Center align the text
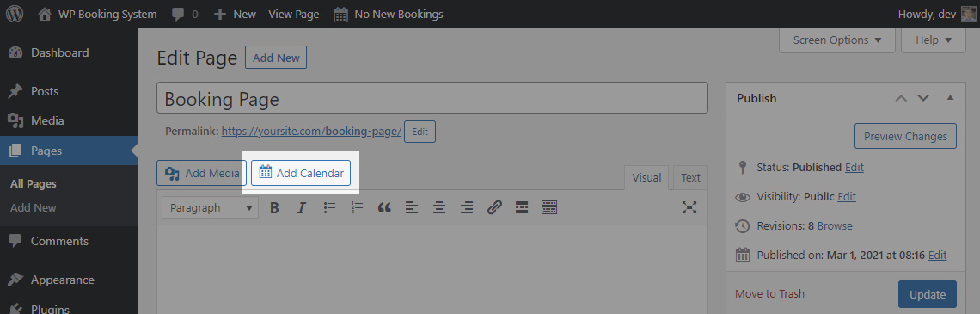Viewport: 980px width, 314px height. pos(439,207)
